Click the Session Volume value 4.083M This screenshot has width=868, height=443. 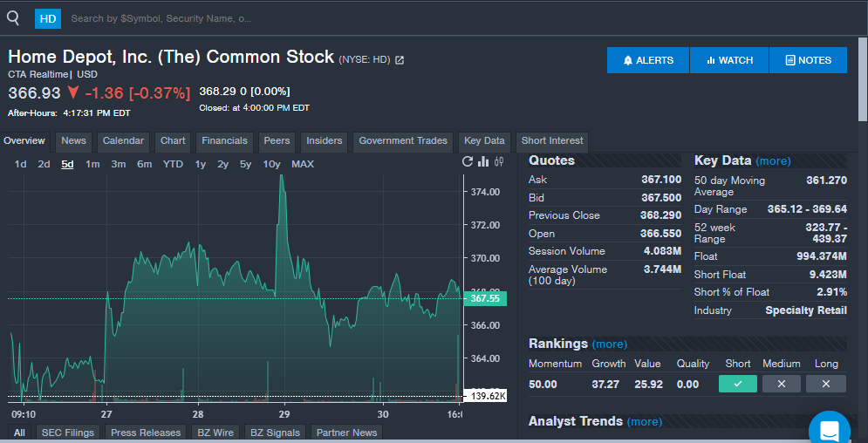pos(662,251)
